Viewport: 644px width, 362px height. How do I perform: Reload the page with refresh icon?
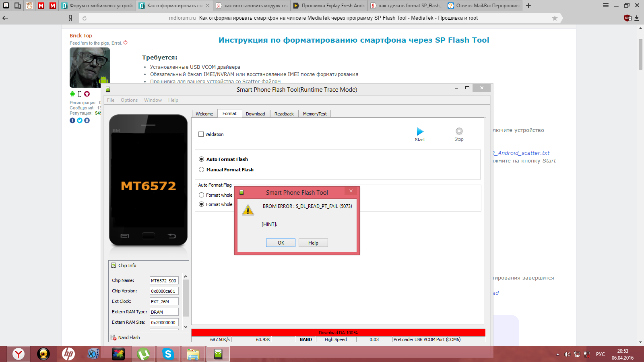(85, 18)
